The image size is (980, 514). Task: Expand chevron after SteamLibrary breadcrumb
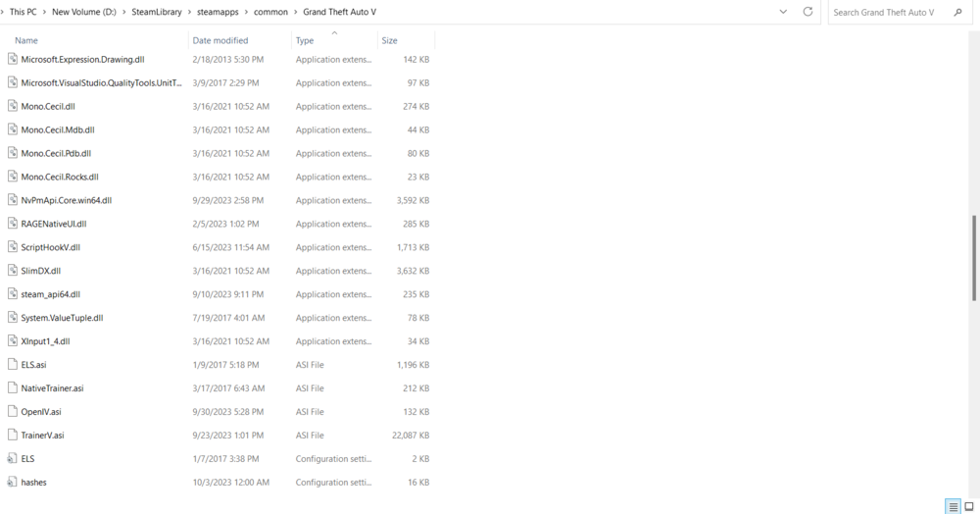189,12
